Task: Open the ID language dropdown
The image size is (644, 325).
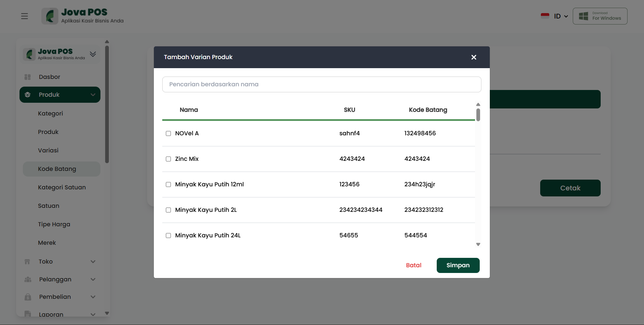Action: pyautogui.click(x=561, y=16)
